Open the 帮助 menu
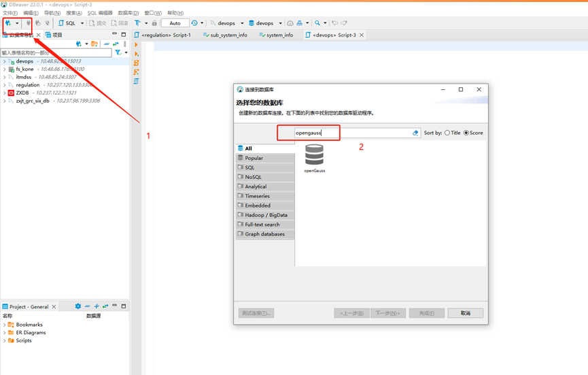Image resolution: width=588 pixels, height=375 pixels. coord(175,13)
